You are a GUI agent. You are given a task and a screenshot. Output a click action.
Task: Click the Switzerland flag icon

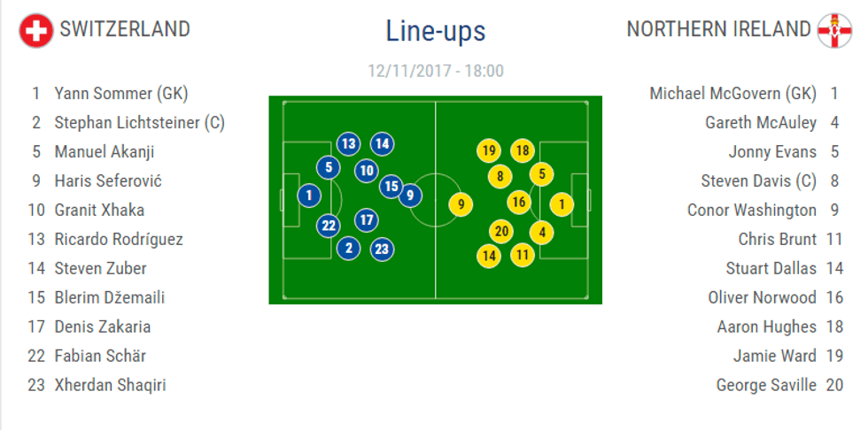[35, 30]
